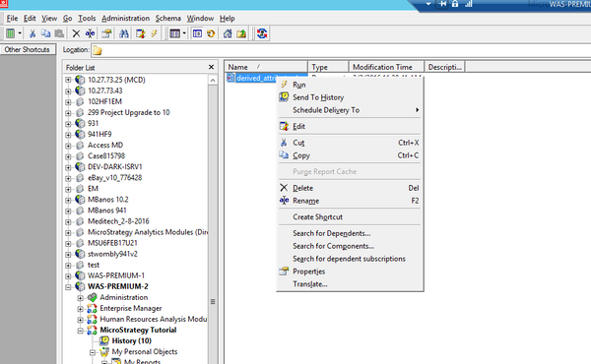Screen dimensions: 591x364
Task: Expand the Administration tree node
Action: 81,298
